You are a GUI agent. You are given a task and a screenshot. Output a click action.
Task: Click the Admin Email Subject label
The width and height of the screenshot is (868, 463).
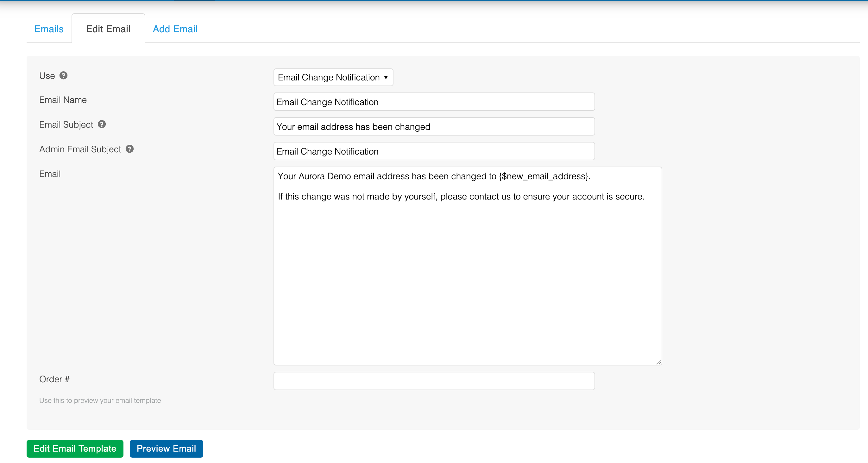coord(80,149)
